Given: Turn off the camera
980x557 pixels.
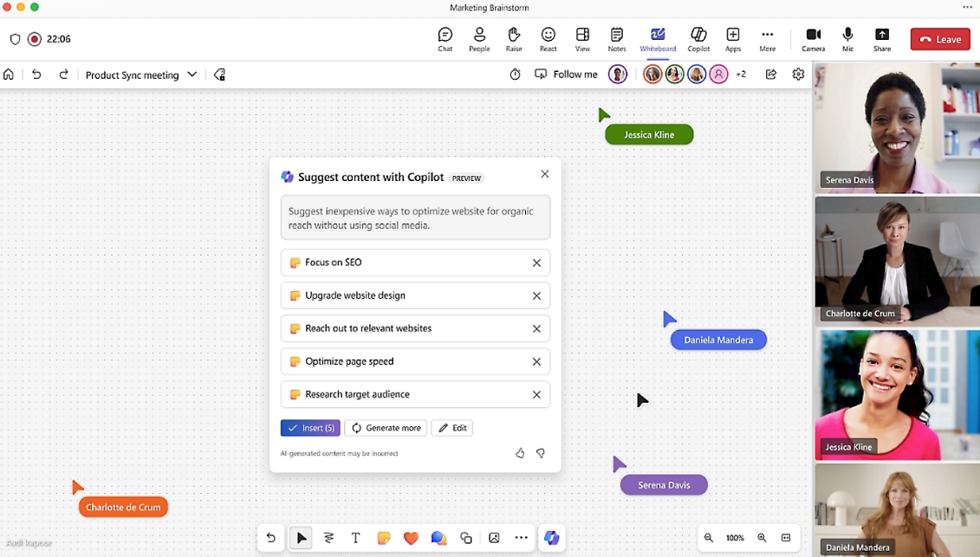Looking at the screenshot, I should point(813,39).
